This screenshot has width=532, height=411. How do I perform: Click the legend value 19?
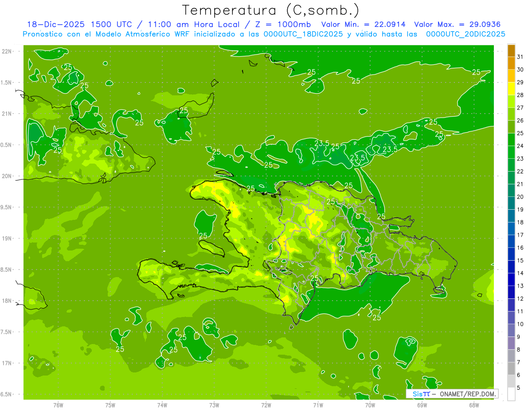520,209
